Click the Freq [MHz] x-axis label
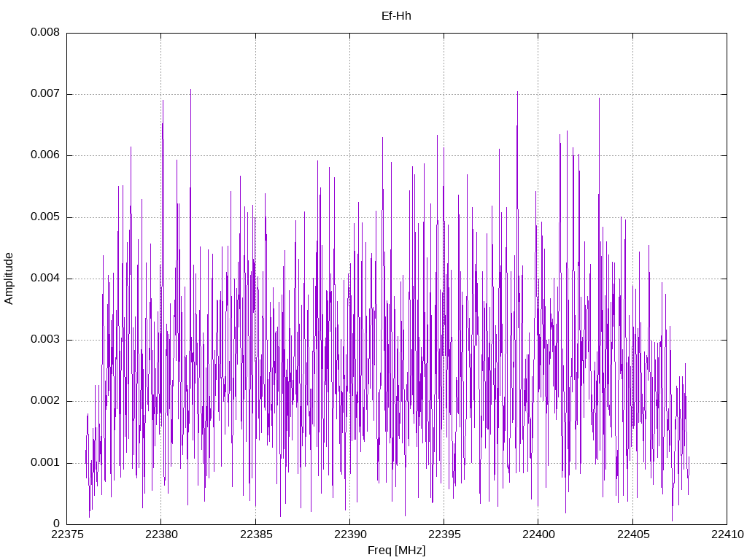This screenshot has width=747, height=560. coord(396,551)
